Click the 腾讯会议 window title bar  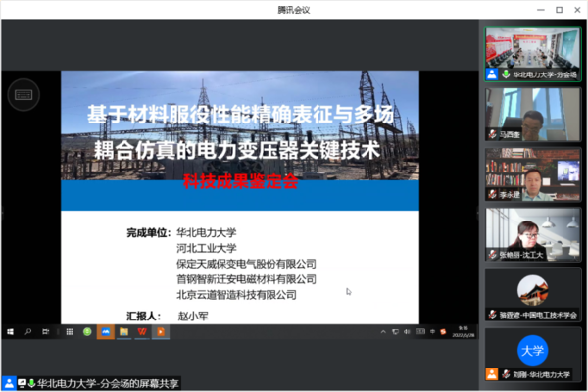[294, 9]
